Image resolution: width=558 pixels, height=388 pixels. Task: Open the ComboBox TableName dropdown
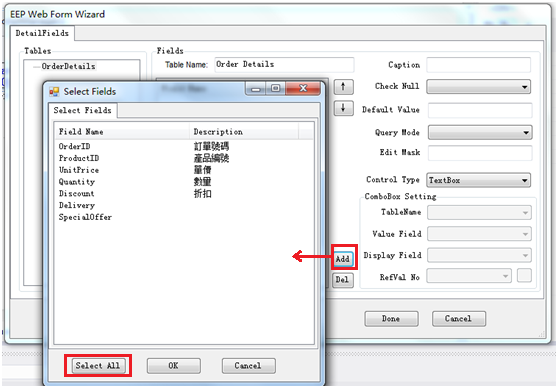point(479,213)
